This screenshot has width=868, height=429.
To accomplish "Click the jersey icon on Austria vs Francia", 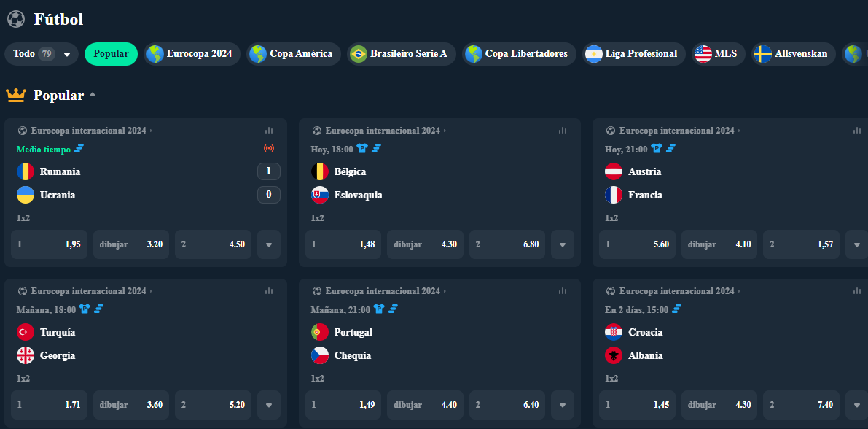I will [x=657, y=149].
